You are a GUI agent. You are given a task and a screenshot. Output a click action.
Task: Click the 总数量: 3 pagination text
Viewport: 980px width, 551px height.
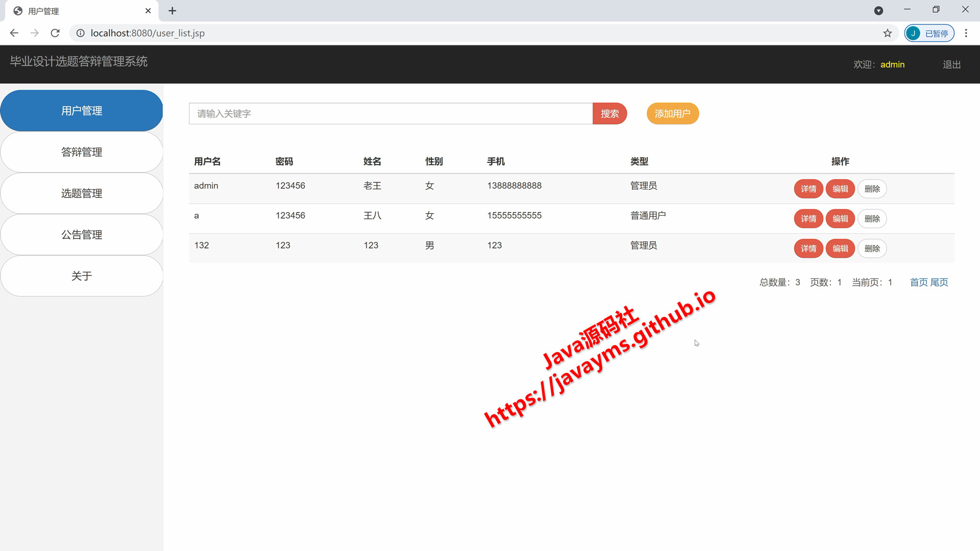point(780,282)
